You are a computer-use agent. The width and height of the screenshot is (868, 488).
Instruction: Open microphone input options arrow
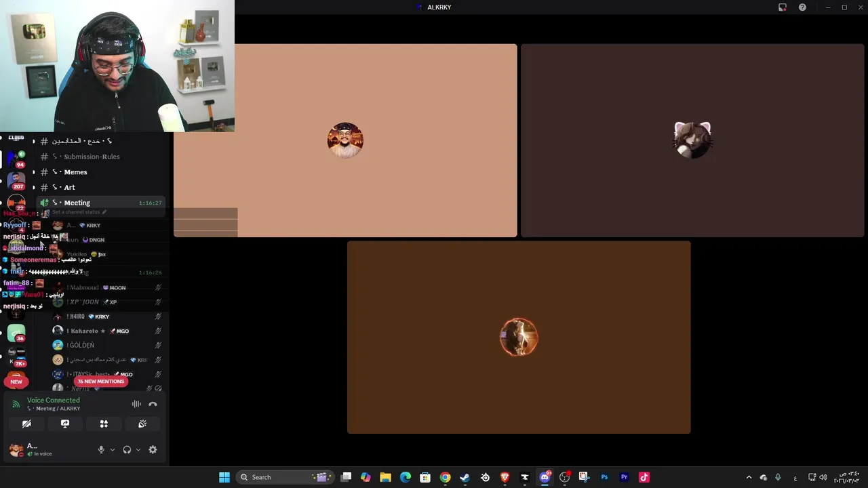pos(113,449)
